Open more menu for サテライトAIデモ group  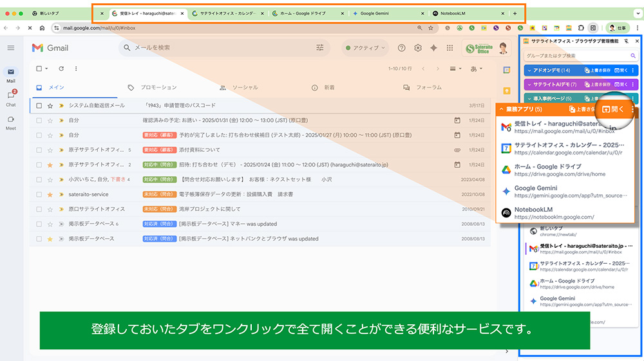click(633, 84)
